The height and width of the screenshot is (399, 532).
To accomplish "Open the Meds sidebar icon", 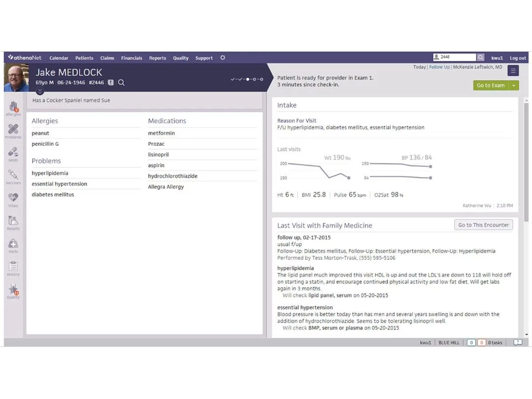I will click(13, 154).
